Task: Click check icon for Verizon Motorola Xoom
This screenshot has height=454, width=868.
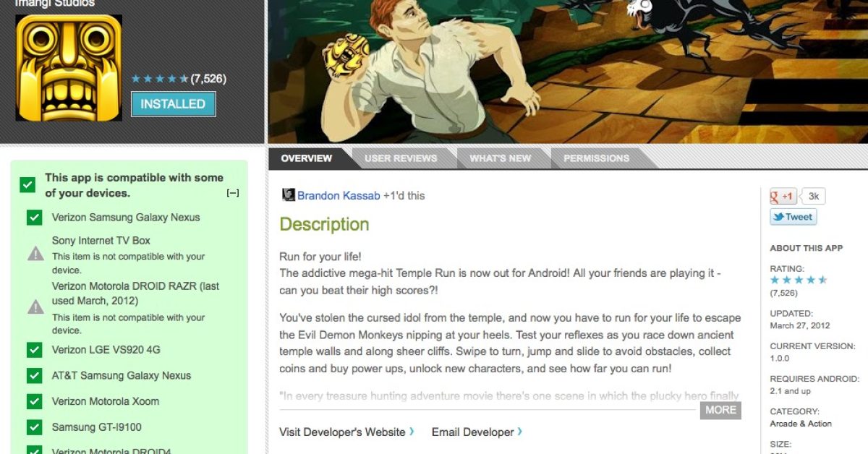Action: tap(34, 402)
